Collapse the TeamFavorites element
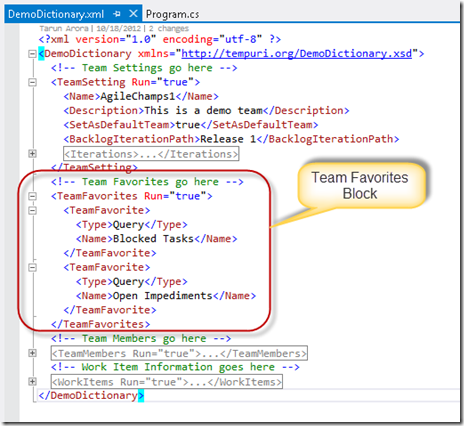 point(32,196)
